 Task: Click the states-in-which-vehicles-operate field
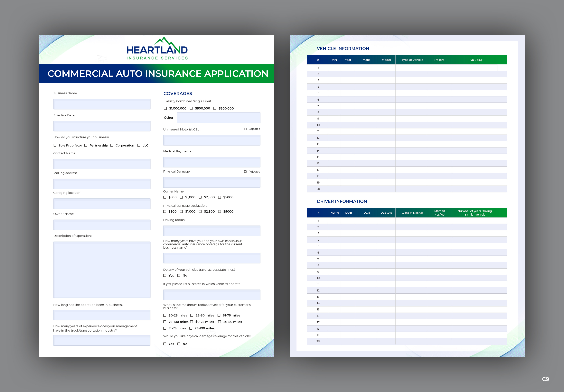pyautogui.click(x=212, y=295)
